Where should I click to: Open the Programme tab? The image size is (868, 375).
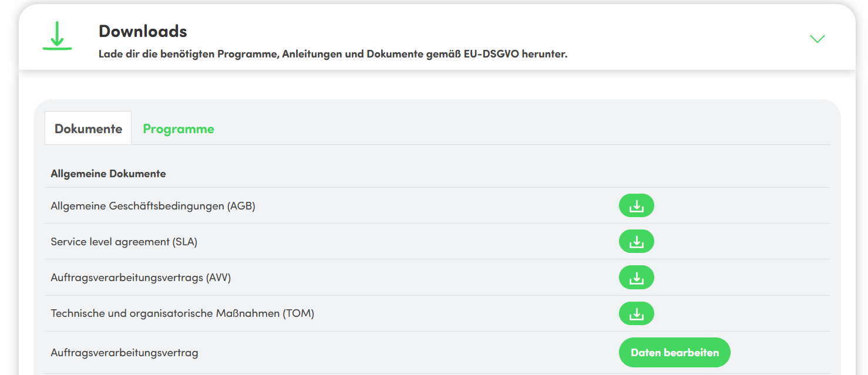[179, 129]
